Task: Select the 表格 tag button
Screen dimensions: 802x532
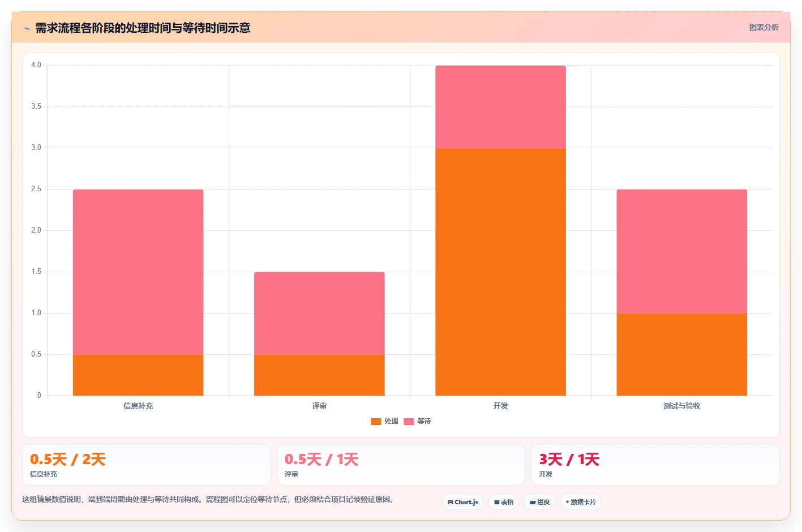Action: (x=504, y=502)
